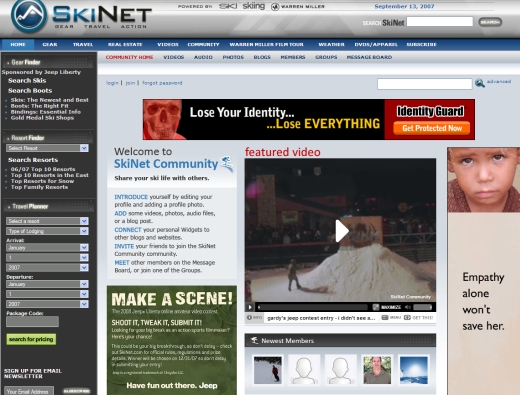Open the Travel main navigation tab
The width and height of the screenshot is (520, 395).
[83, 44]
